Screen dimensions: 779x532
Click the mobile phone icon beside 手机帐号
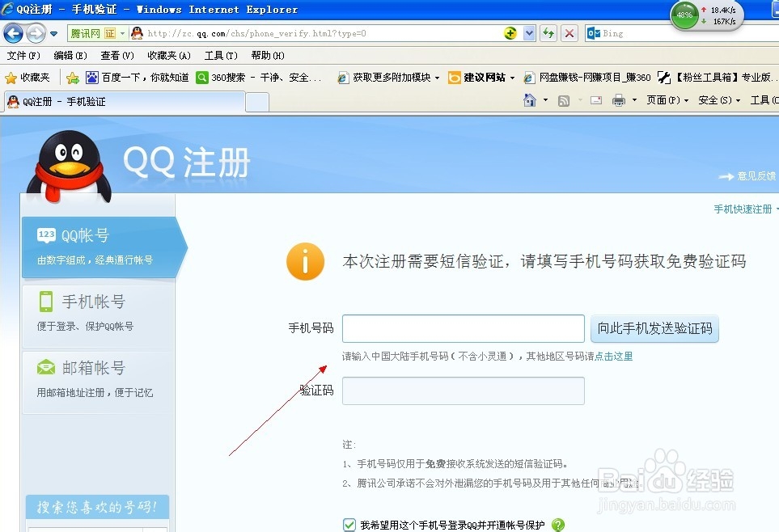46,301
